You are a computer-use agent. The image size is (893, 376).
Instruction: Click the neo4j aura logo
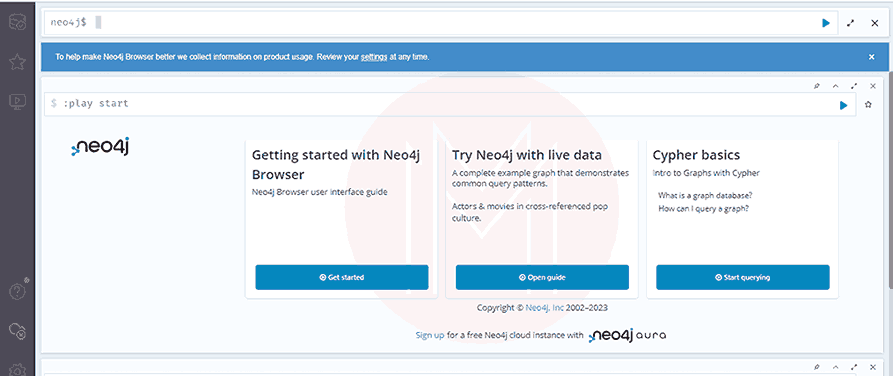(x=627, y=335)
